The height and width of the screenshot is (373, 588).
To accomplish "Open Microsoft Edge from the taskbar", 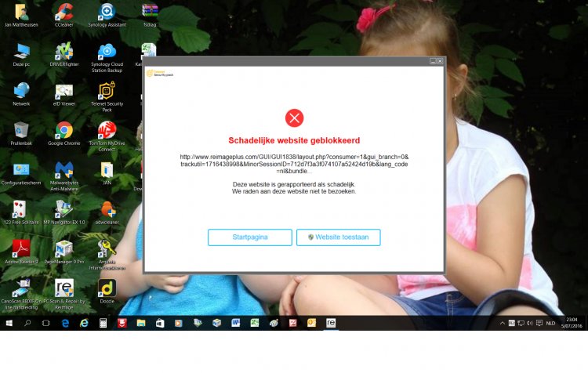I will pyautogui.click(x=65, y=323).
